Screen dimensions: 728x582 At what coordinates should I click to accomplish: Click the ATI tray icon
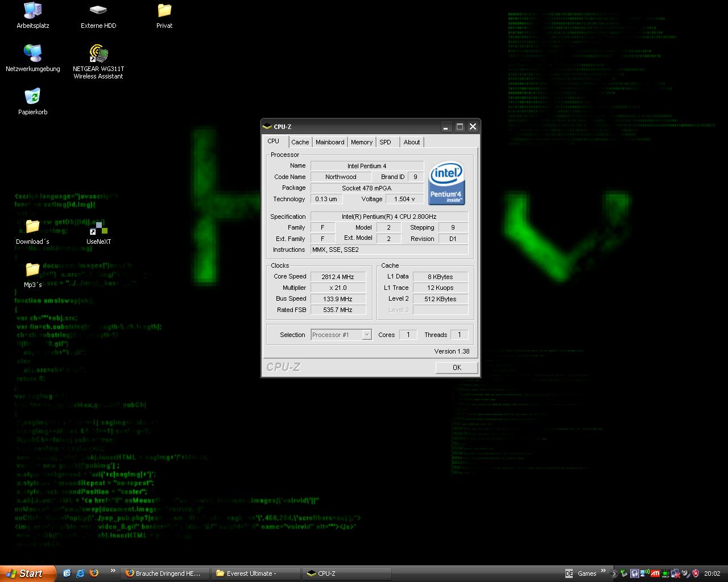(x=655, y=573)
